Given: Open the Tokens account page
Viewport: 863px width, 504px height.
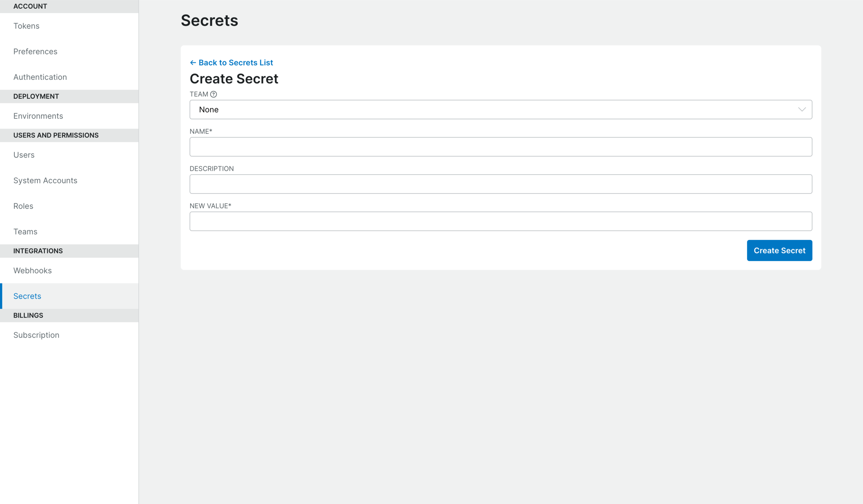Looking at the screenshot, I should point(26,26).
